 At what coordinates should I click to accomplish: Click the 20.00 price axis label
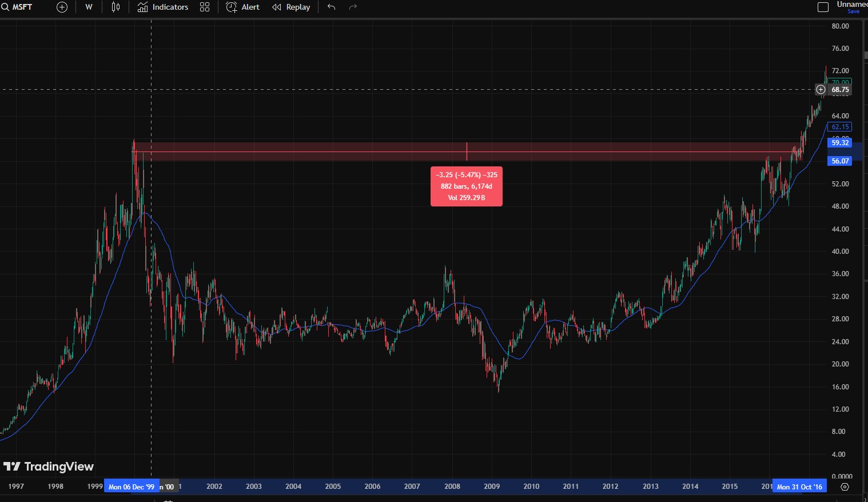(840, 364)
